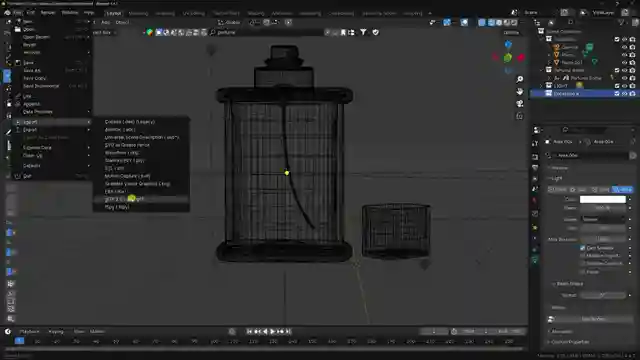Open the Render menu

(48, 13)
